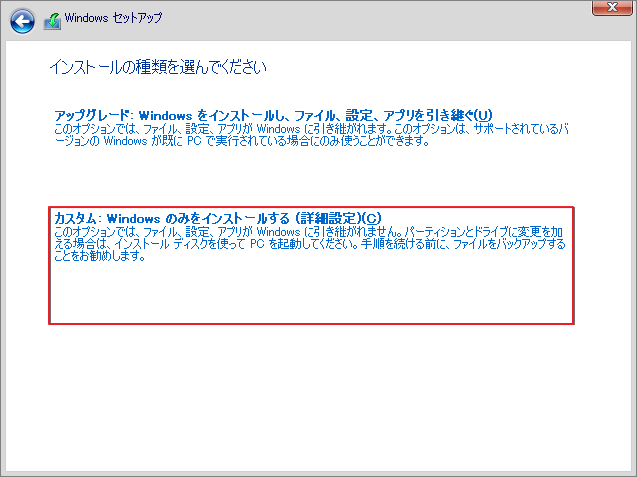This screenshot has height=477, width=637.
Task: Click the Windows セットアップ title text
Action: coord(113,18)
